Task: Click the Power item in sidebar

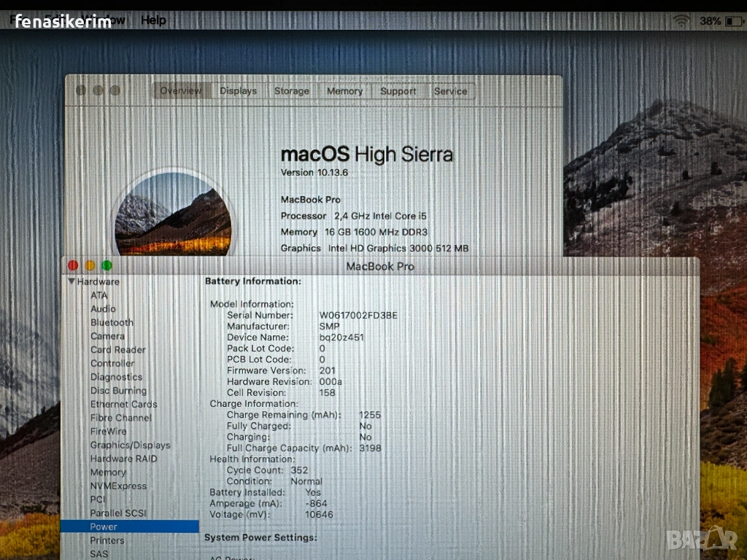Action: point(104,526)
